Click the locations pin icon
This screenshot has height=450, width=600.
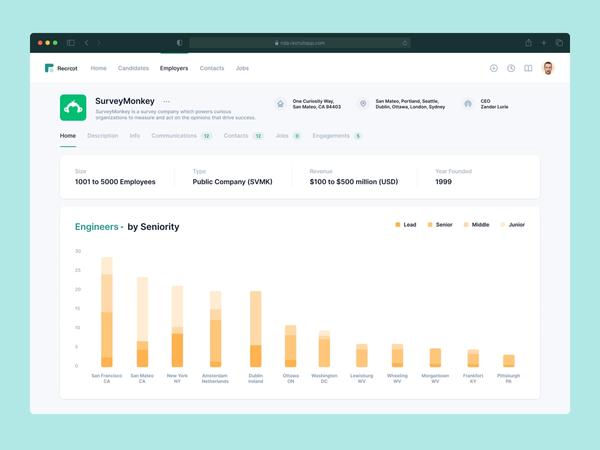click(x=363, y=104)
